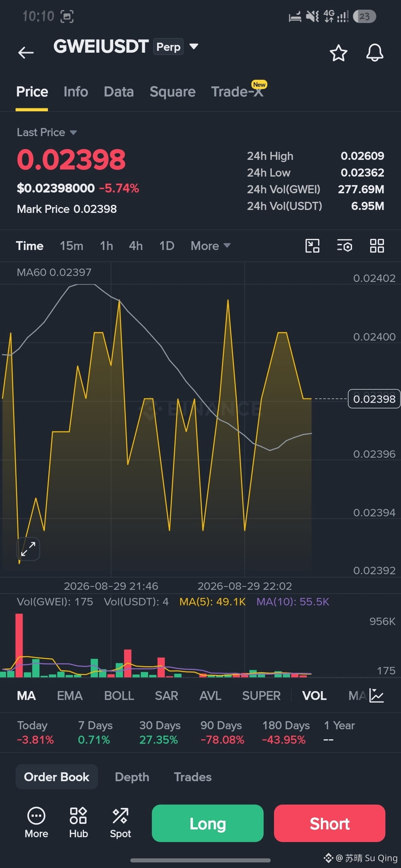Select the Time chart interval
This screenshot has height=868, width=401.
point(30,246)
